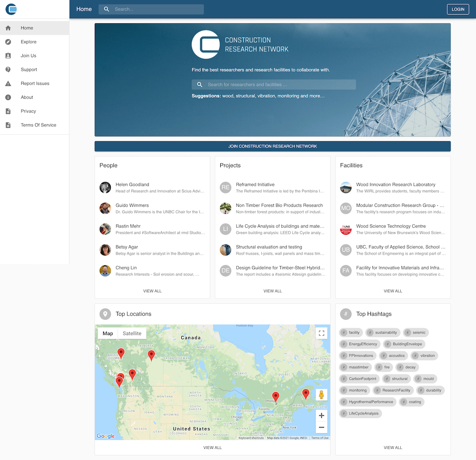
Task: Click the Report Issues warning triangle icon
Action: (8, 84)
